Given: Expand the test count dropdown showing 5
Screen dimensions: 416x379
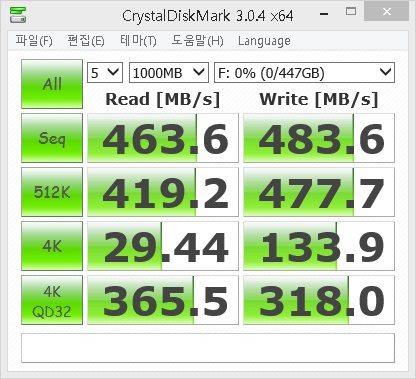Looking at the screenshot, I should click(x=105, y=72).
